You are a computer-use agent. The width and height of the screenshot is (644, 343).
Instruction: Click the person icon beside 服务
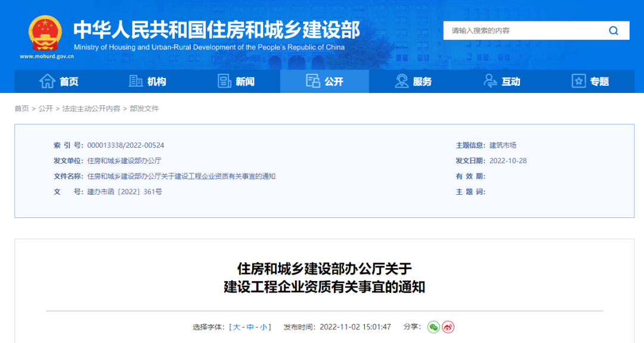point(401,81)
